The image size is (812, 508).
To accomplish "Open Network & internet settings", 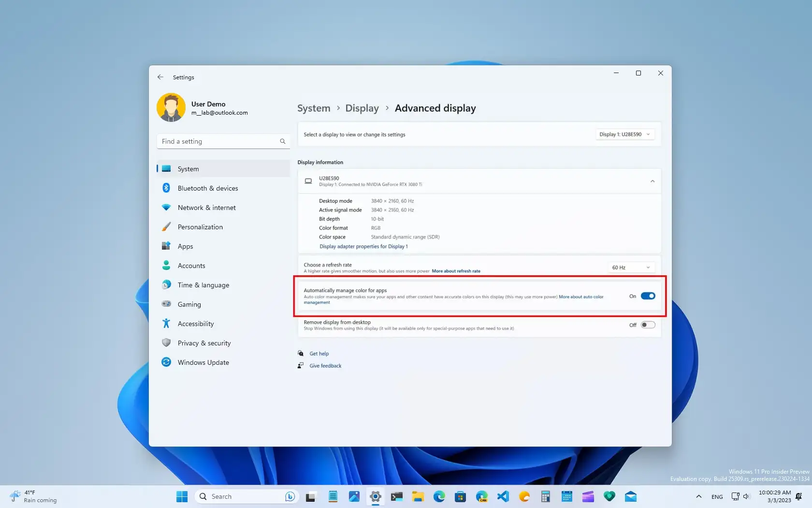I will point(206,207).
